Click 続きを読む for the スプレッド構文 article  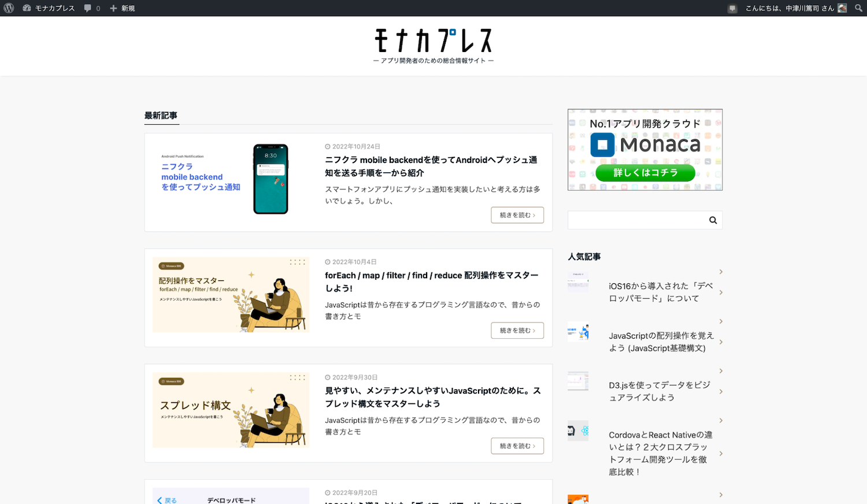click(517, 446)
